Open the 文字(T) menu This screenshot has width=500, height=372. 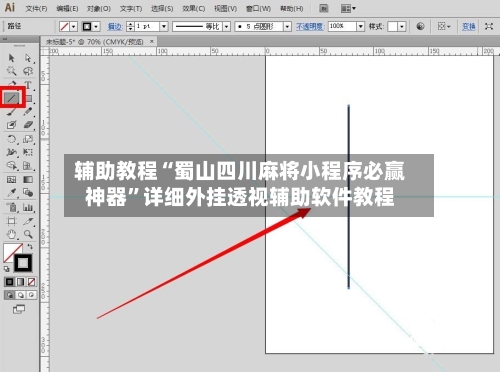[131, 9]
